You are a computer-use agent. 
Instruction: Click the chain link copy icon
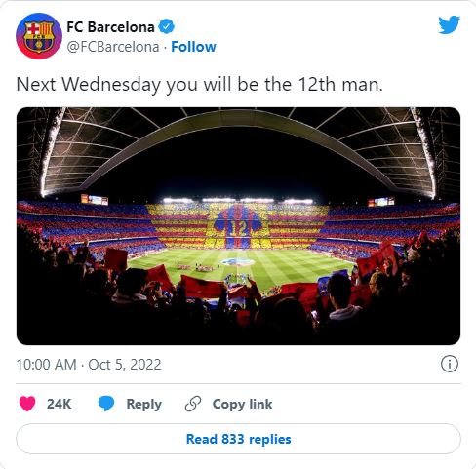[x=193, y=404]
